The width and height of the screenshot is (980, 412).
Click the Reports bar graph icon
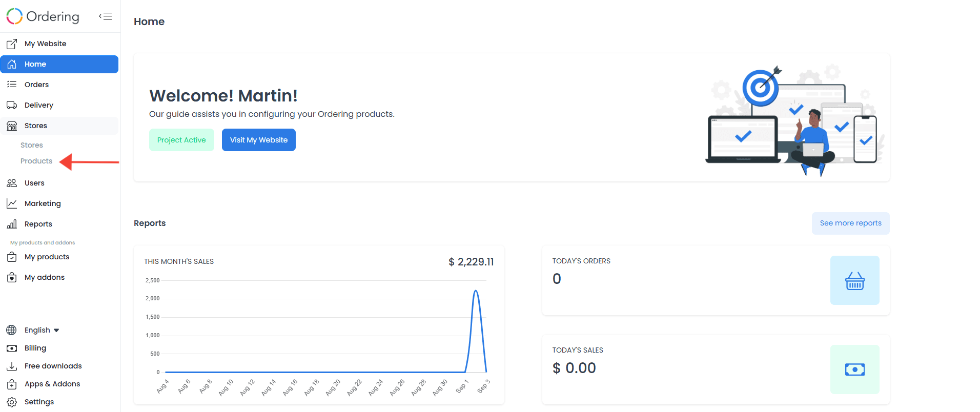coord(12,224)
